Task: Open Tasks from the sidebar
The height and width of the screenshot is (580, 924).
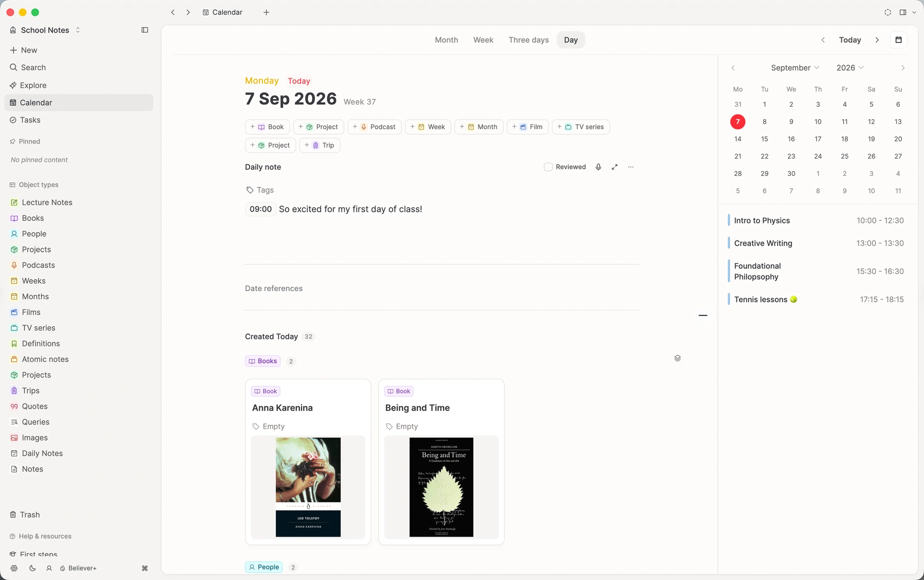Action: click(x=79, y=120)
